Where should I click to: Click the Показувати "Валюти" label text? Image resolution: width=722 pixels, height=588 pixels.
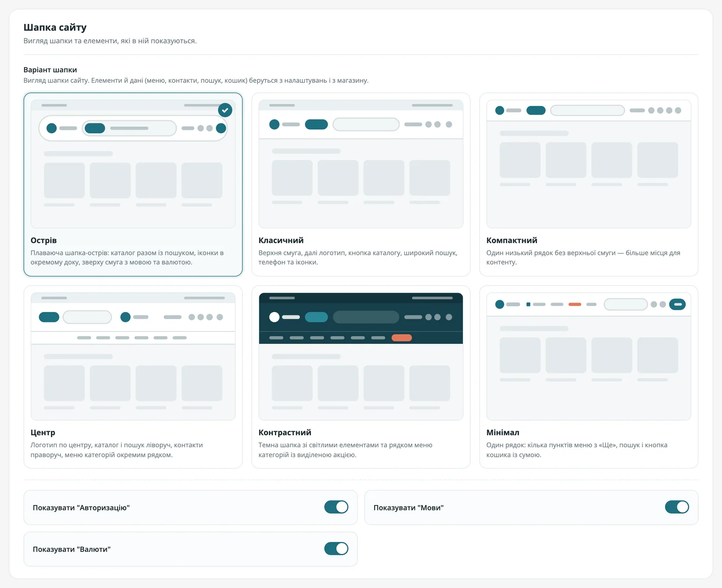(72, 549)
